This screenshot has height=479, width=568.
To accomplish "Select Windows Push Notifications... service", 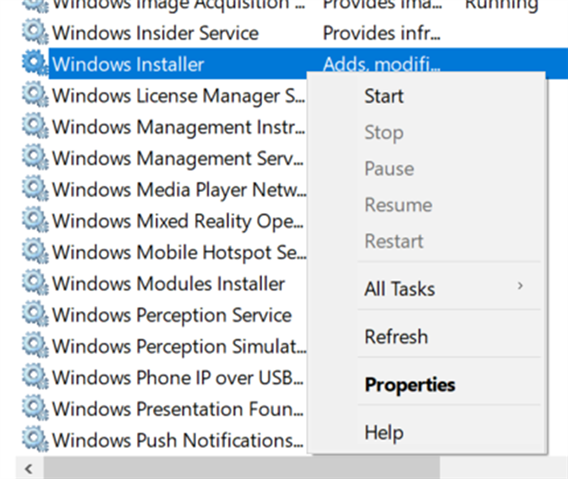I will (178, 441).
